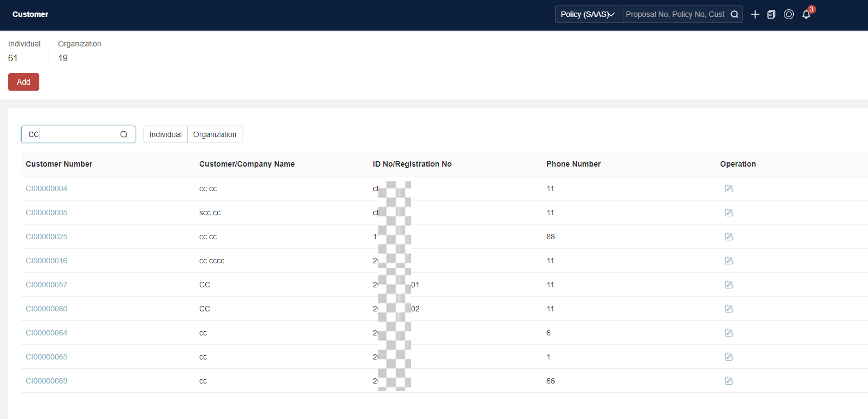Click the search magnifier in header search
The height and width of the screenshot is (419, 868).
pos(735,14)
